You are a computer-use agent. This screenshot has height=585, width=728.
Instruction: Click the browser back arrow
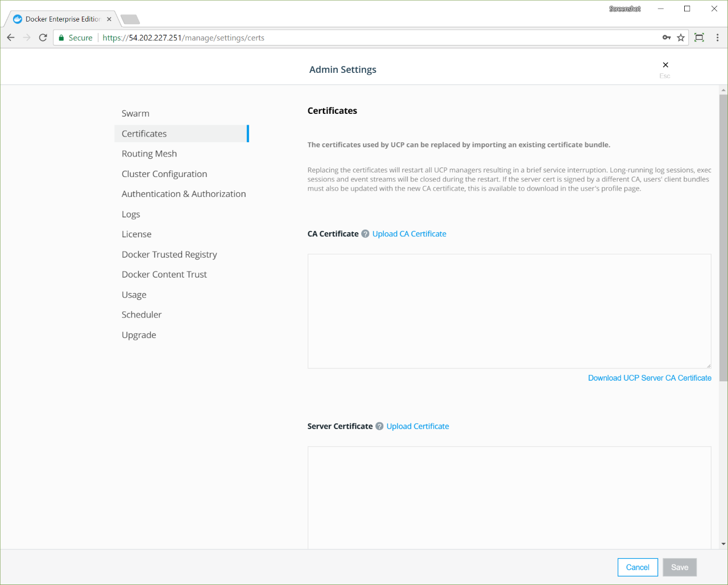click(x=11, y=38)
